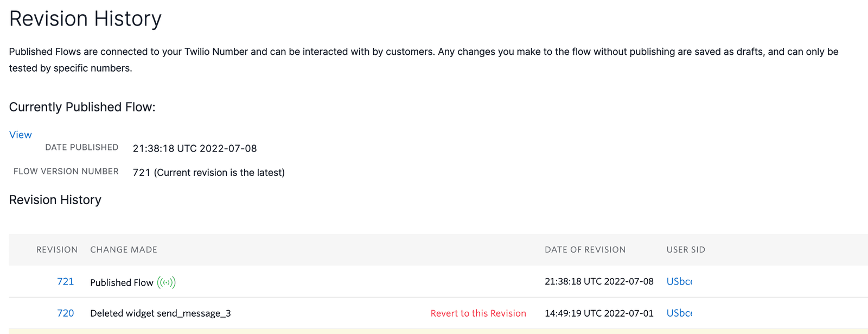Click the Date Published timestamp
Screen dimensions: 868x334
pyautogui.click(x=194, y=148)
